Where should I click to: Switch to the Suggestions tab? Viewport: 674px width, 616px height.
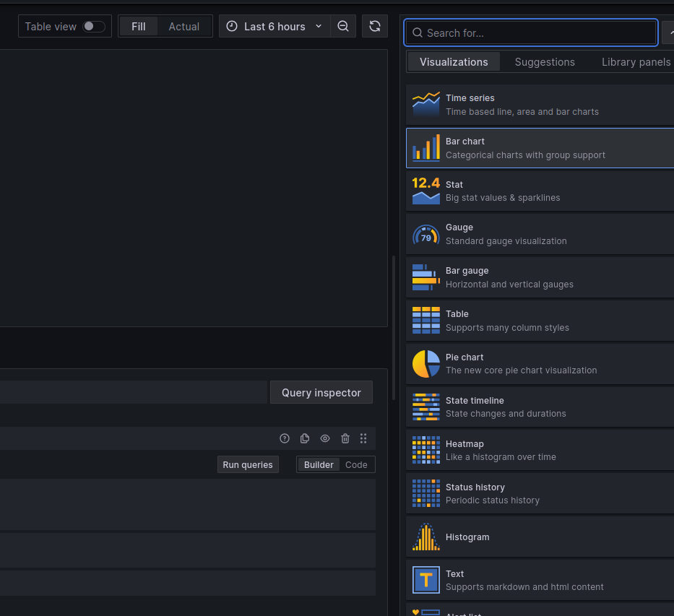point(545,62)
